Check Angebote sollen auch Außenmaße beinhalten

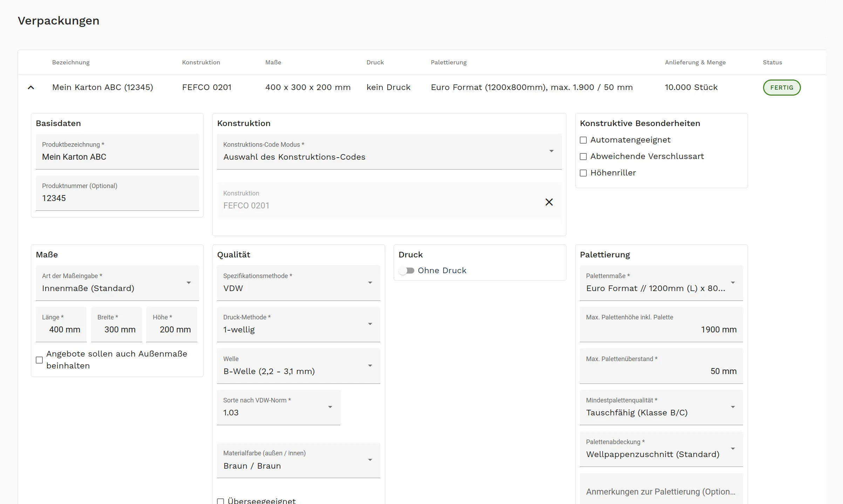39,360
